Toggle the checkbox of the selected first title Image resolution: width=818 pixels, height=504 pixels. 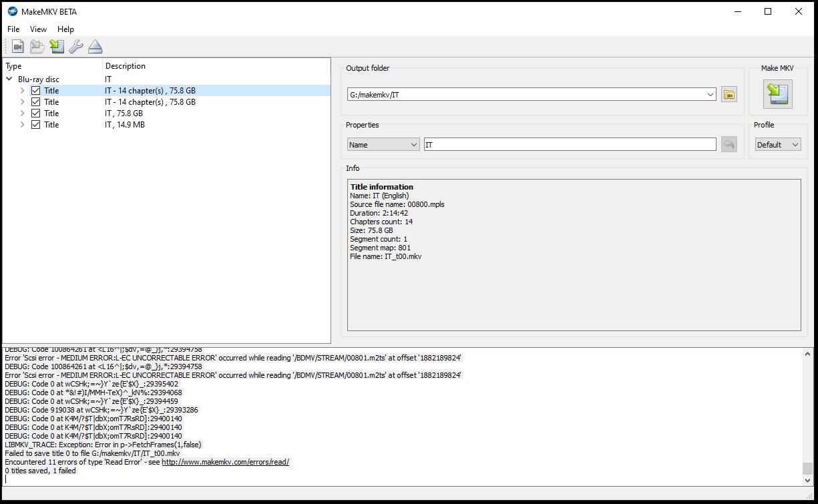pos(36,91)
